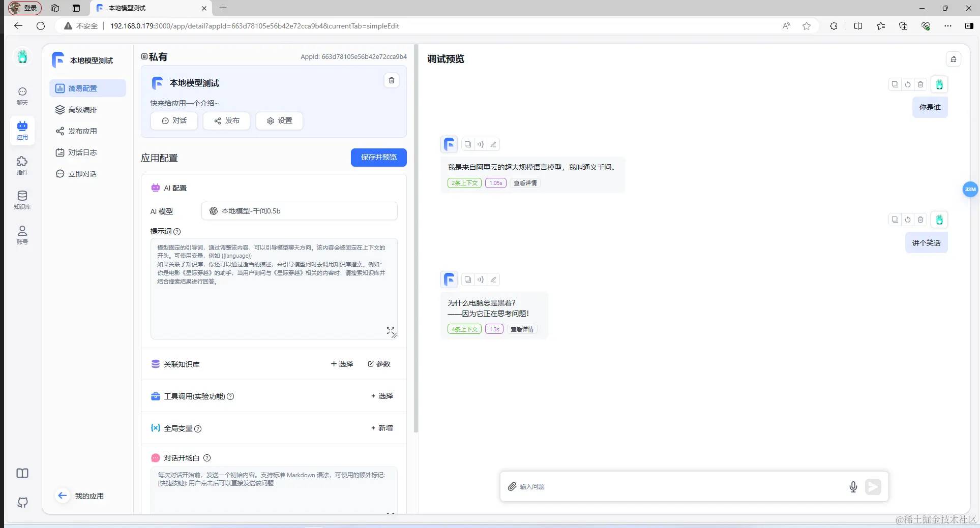
Task: Clear chat history in debug preview
Action: (x=953, y=59)
